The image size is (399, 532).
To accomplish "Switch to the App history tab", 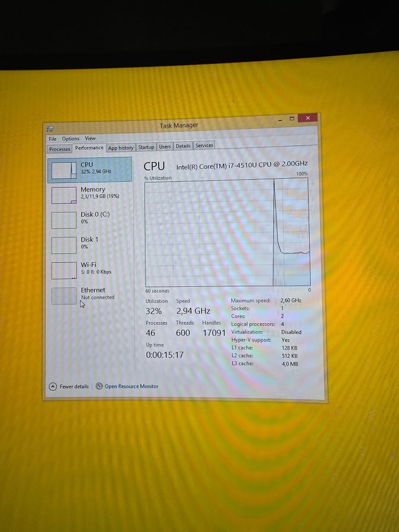I will 121,148.
